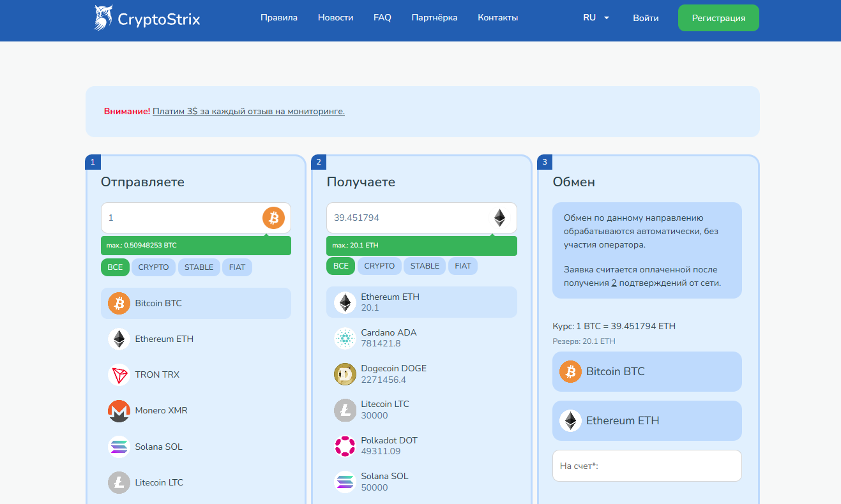The width and height of the screenshot is (841, 504).
Task: Select ВСЕ filter in receive column
Action: [341, 266]
